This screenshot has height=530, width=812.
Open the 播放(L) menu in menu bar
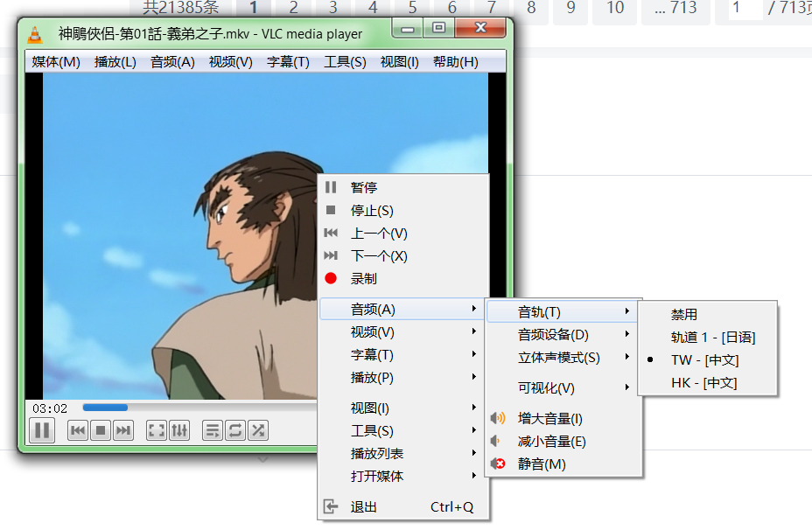click(x=115, y=61)
